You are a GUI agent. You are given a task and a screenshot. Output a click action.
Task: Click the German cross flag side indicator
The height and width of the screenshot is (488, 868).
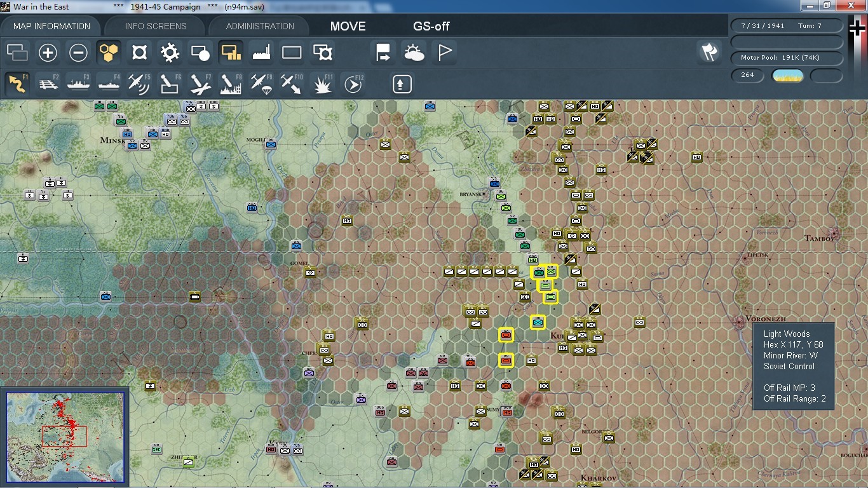857,29
